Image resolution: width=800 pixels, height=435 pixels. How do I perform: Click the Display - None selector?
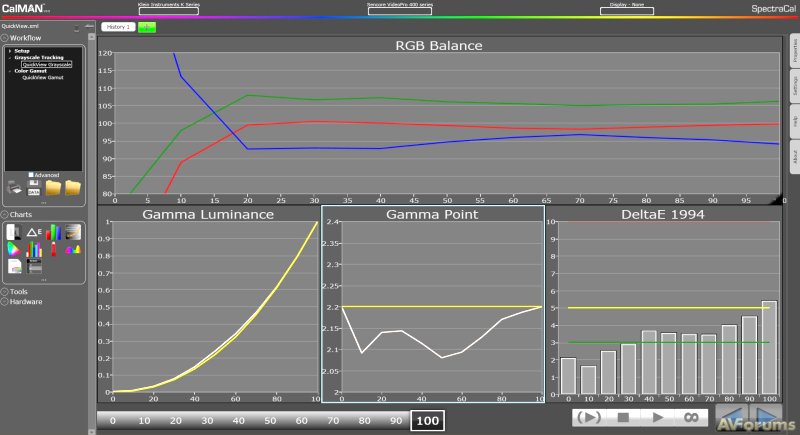point(626,10)
